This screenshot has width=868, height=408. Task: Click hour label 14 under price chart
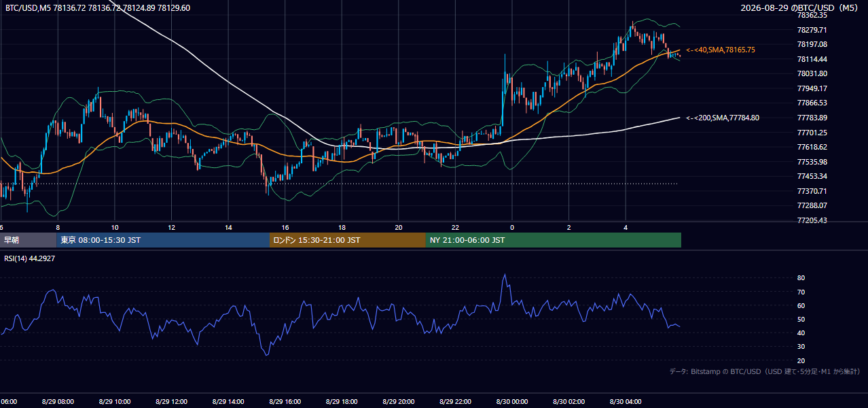pyautogui.click(x=228, y=227)
